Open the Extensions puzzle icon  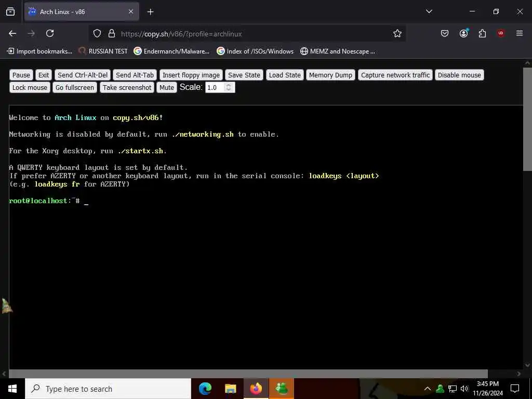tap(482, 33)
